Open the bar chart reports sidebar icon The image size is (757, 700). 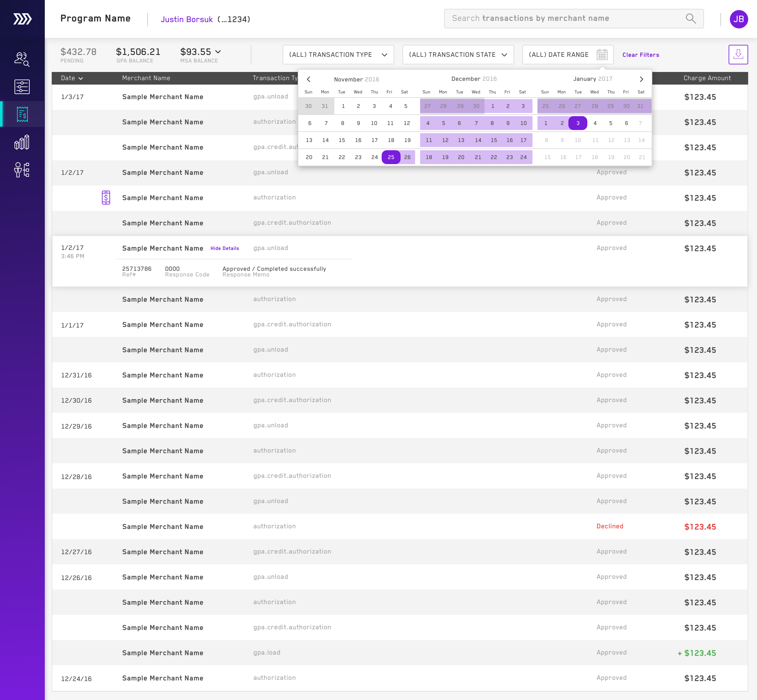pyautogui.click(x=22, y=142)
